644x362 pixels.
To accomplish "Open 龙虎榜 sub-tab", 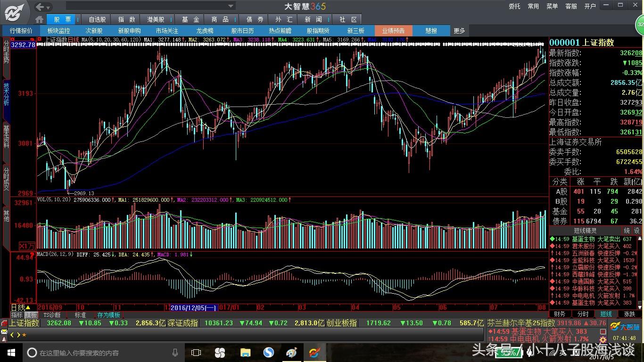I will 205,31.
